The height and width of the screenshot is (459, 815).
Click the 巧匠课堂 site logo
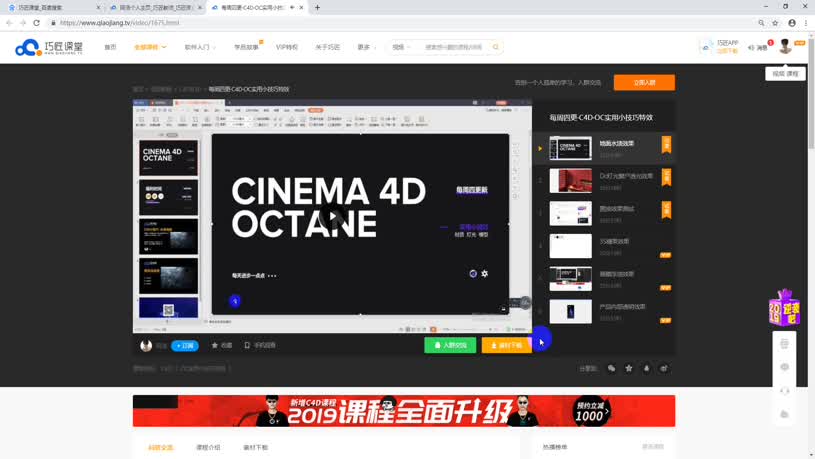pyautogui.click(x=48, y=47)
